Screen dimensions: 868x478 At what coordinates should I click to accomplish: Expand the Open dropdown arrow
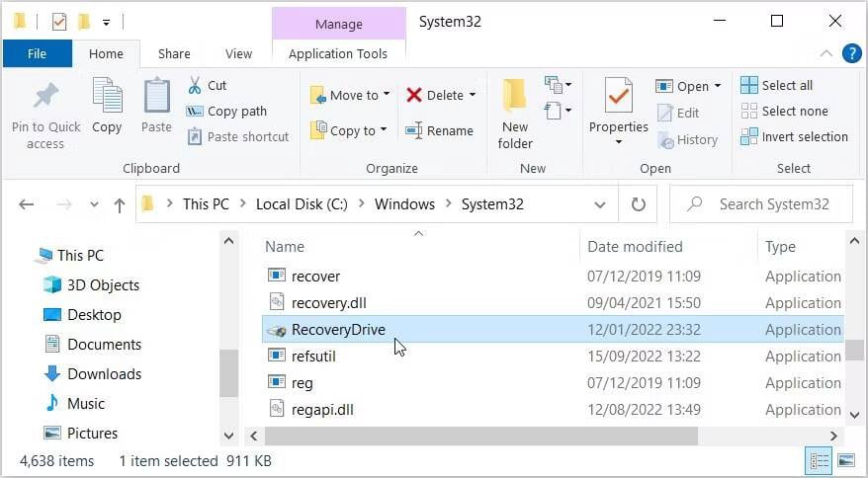tap(718, 86)
